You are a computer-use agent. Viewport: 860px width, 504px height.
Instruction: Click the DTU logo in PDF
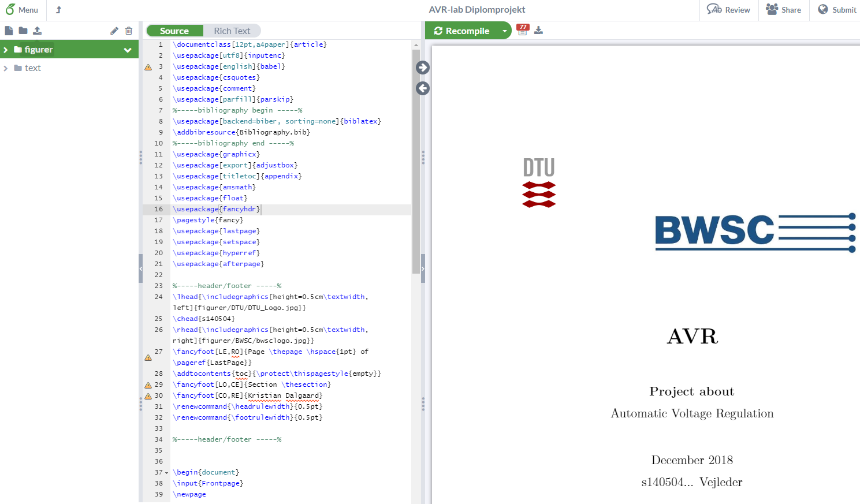pos(539,182)
